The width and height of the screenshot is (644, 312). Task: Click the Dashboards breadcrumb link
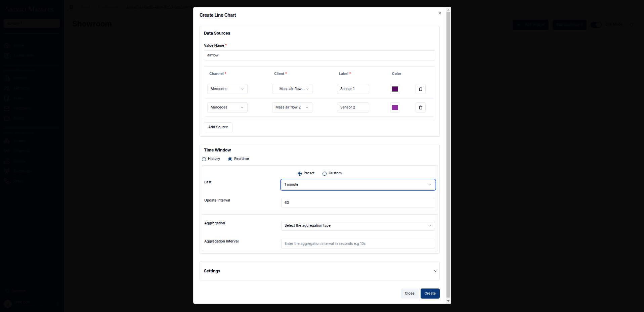(108, 7)
